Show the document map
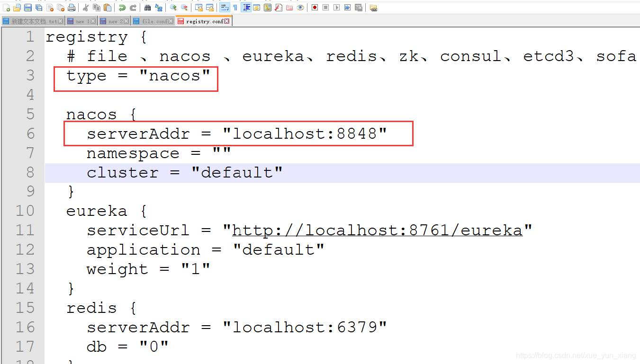 point(268,8)
